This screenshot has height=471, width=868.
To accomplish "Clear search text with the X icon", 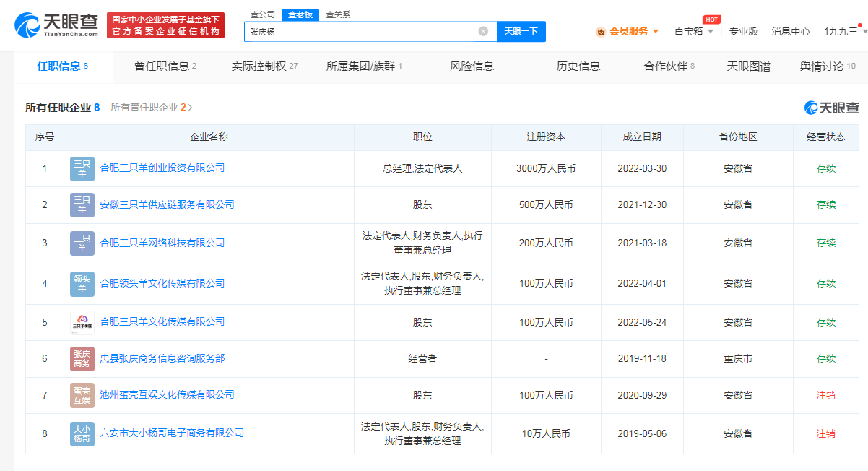I will [x=483, y=31].
